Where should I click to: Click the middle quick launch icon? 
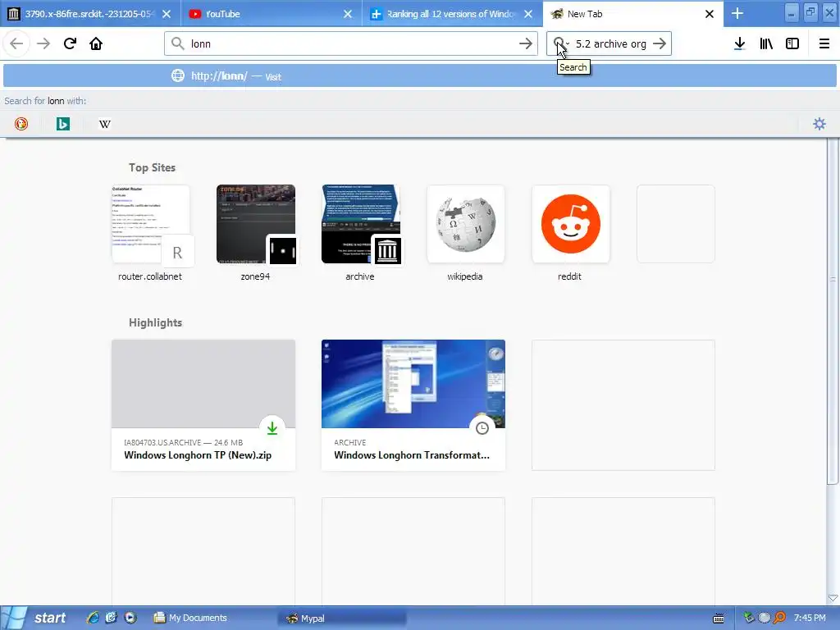pos(111,618)
